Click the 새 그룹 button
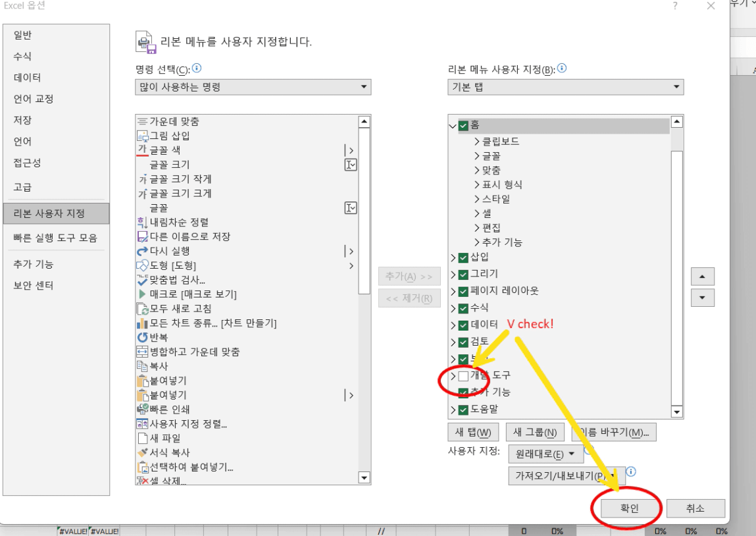This screenshot has height=536, width=756. [x=535, y=432]
